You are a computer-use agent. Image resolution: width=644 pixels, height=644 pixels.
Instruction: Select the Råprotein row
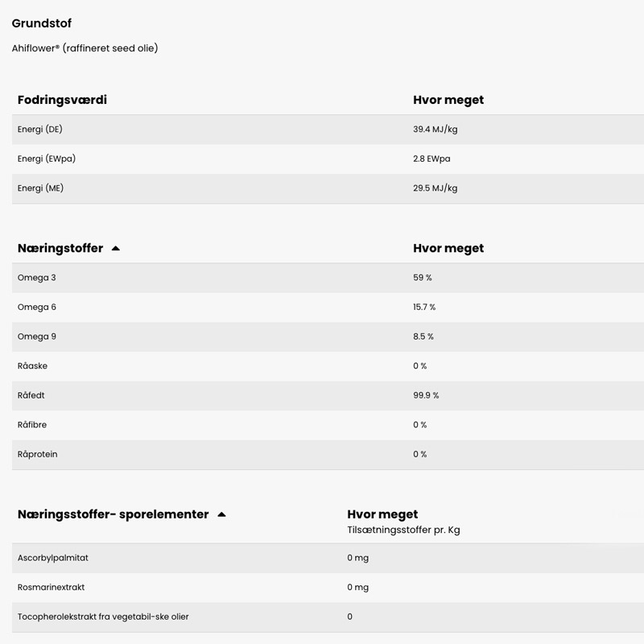click(x=328, y=455)
